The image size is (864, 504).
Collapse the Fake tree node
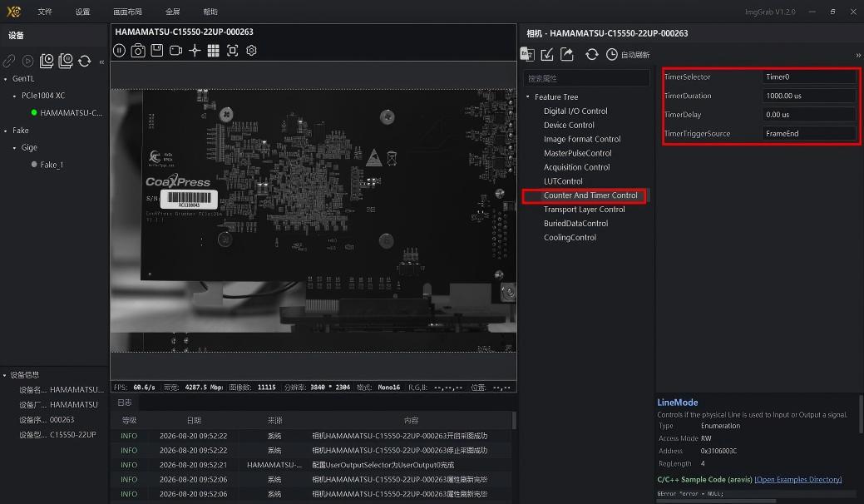coord(6,131)
